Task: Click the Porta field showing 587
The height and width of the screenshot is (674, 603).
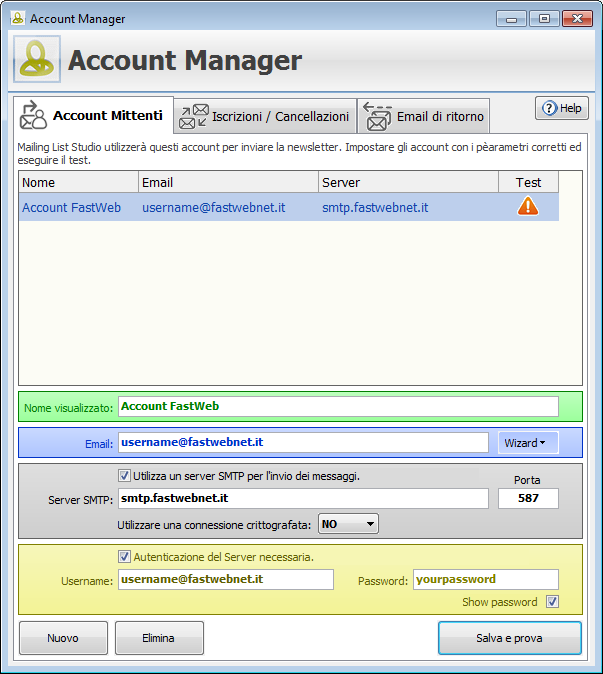Action: pyautogui.click(x=528, y=498)
